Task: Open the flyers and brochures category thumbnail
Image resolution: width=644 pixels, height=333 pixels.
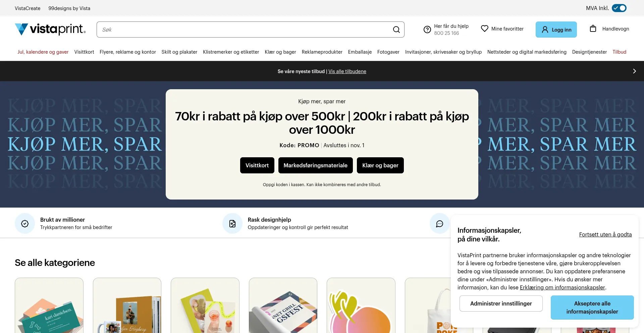Action: [205, 305]
